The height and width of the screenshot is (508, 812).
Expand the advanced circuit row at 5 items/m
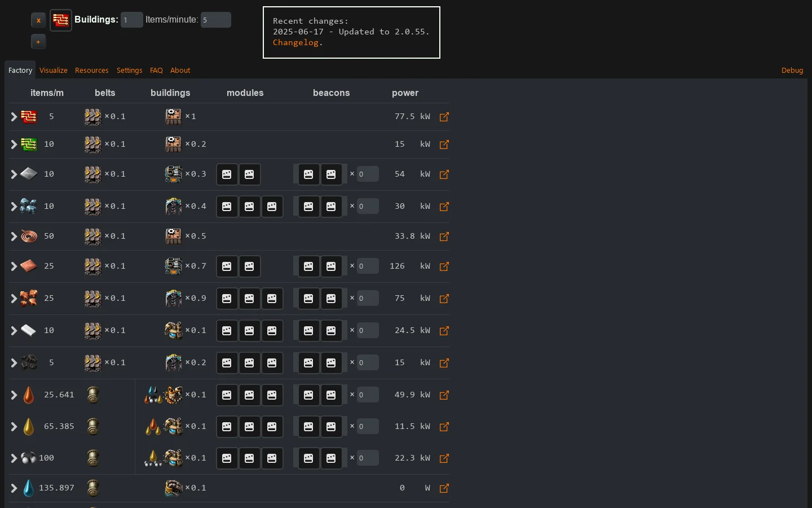(14, 117)
